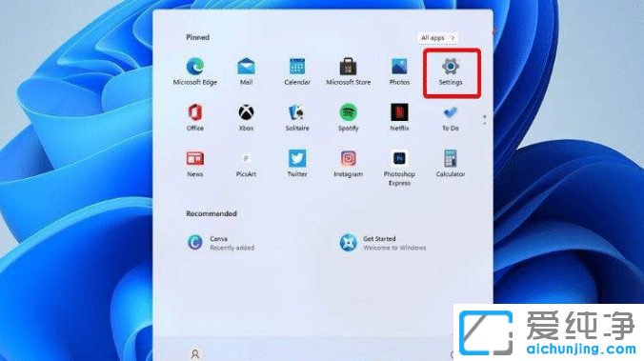Screen dimensions: 644x361
Task: Open Get Started welcome item
Action: (383, 243)
